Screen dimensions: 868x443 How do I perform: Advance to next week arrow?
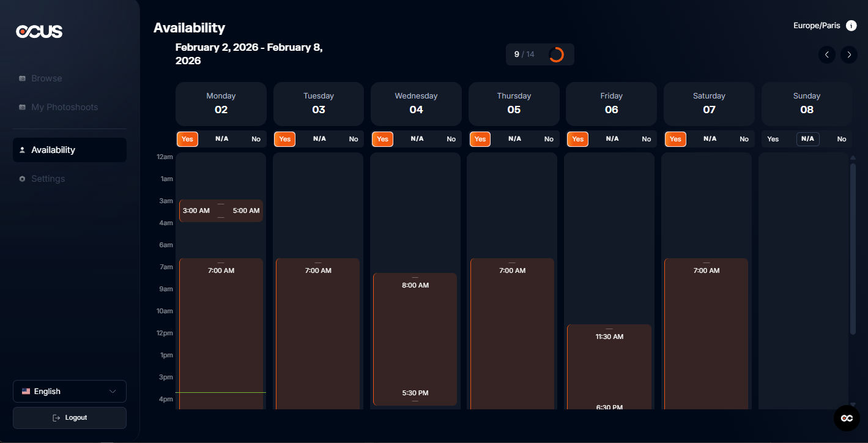click(x=848, y=55)
